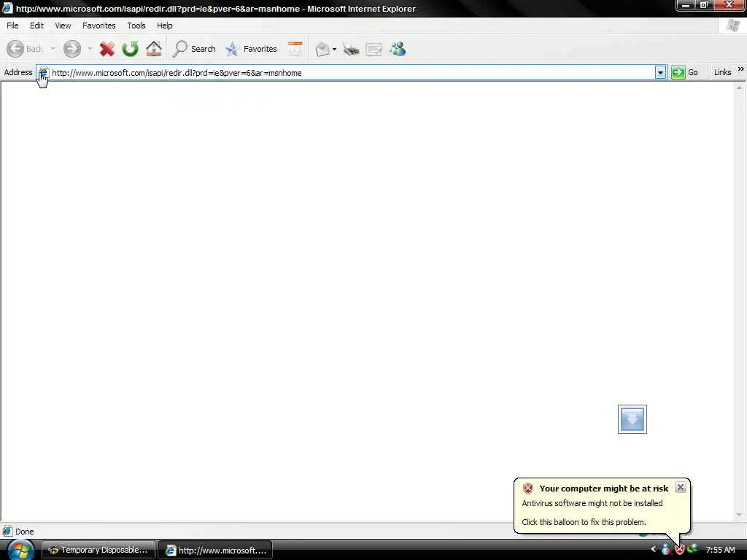Open the History toolbar icon

point(295,49)
